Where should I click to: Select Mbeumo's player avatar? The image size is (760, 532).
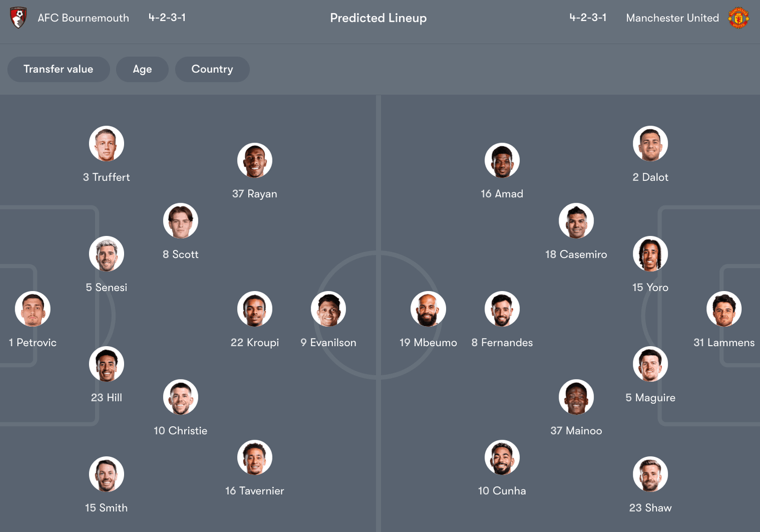coord(428,309)
